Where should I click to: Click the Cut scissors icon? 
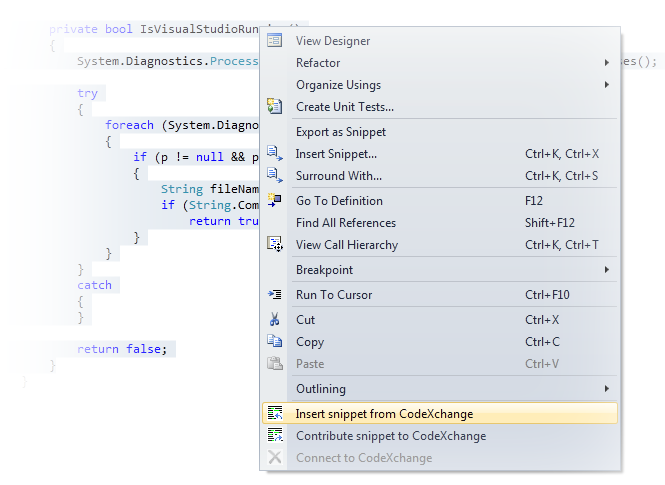tap(275, 320)
